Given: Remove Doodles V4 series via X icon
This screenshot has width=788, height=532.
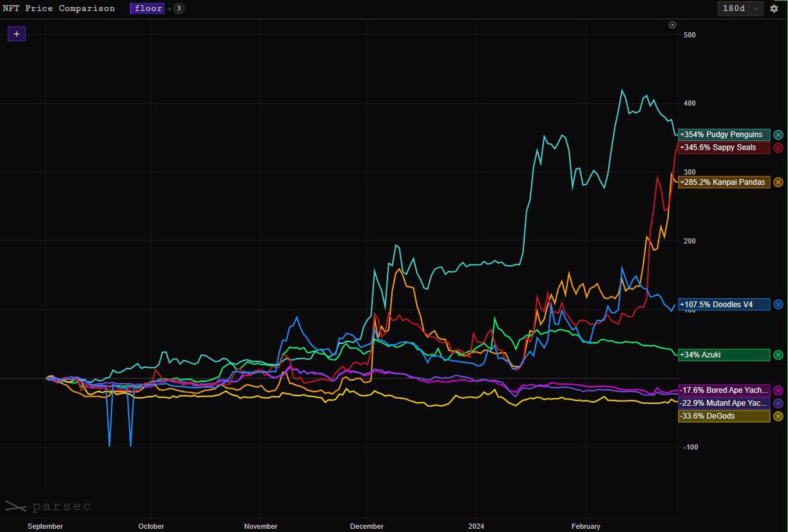Looking at the screenshot, I should click(778, 304).
